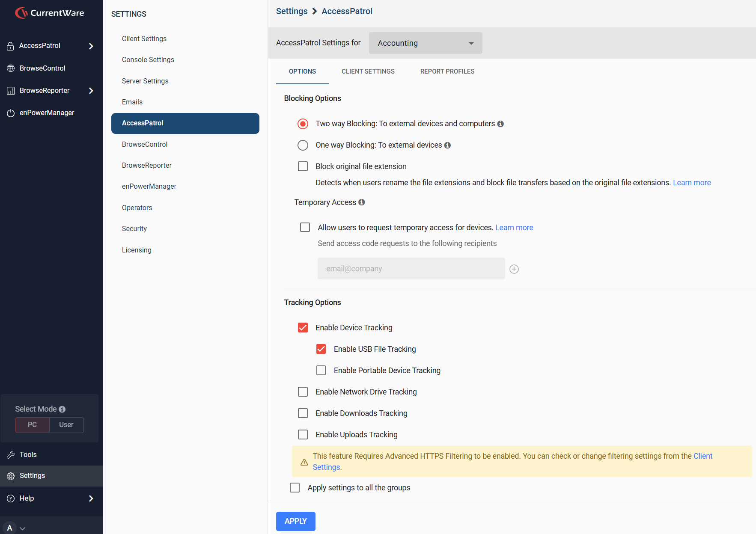Open Tools in the left sidebar

[51, 455]
